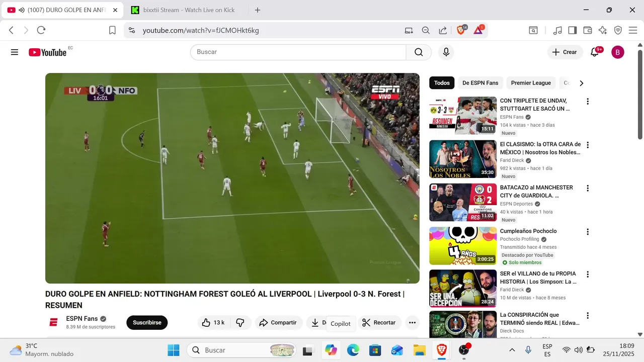Select the De ESPN Fans chip

tap(480, 83)
